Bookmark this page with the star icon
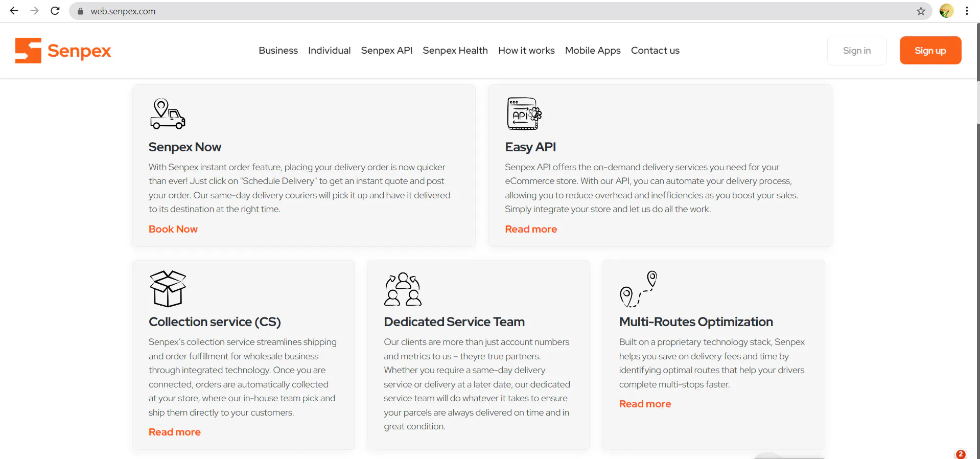 (x=921, y=11)
